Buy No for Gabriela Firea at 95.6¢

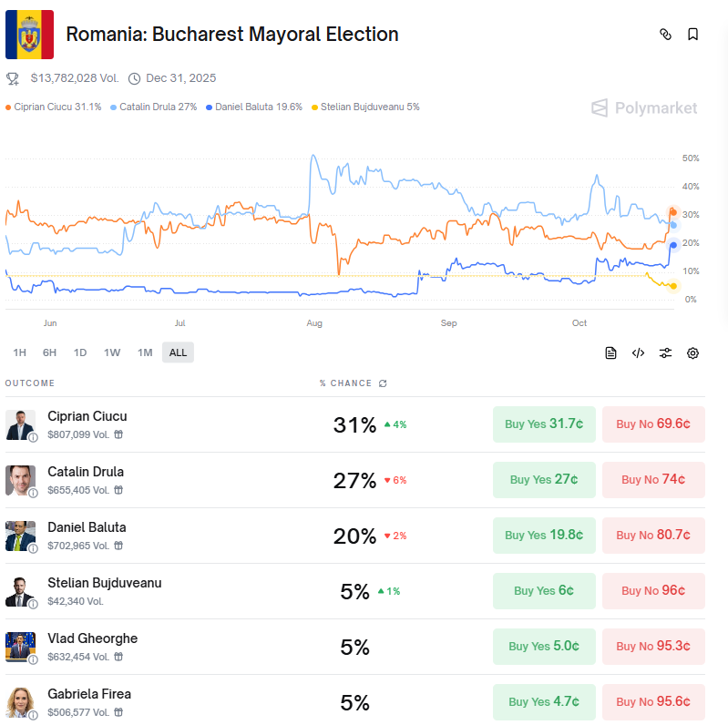pos(653,702)
